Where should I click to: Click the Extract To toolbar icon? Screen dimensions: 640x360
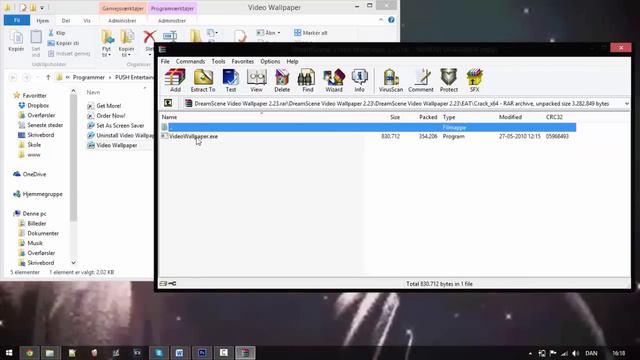pos(203,80)
